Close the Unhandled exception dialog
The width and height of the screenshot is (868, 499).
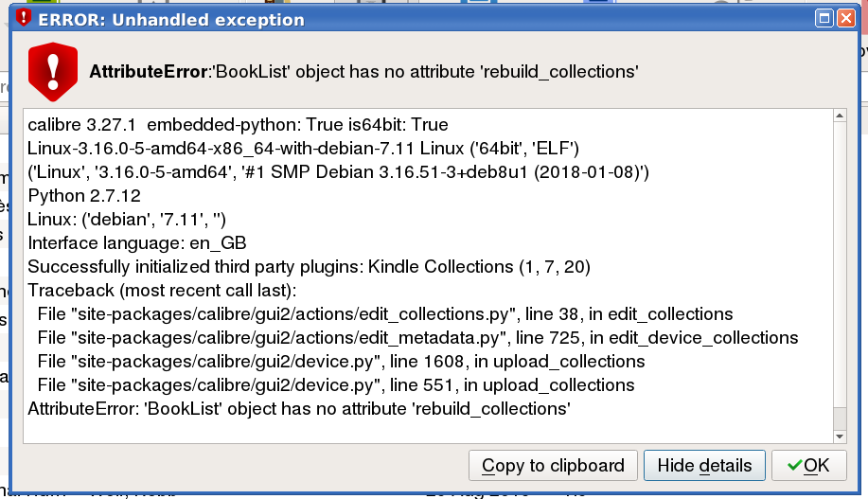(x=843, y=18)
